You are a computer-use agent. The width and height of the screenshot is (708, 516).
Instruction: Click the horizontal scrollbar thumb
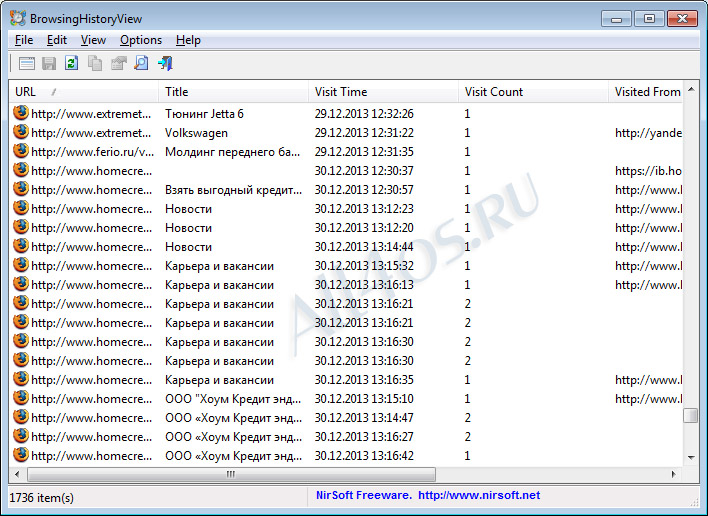[x=231, y=474]
